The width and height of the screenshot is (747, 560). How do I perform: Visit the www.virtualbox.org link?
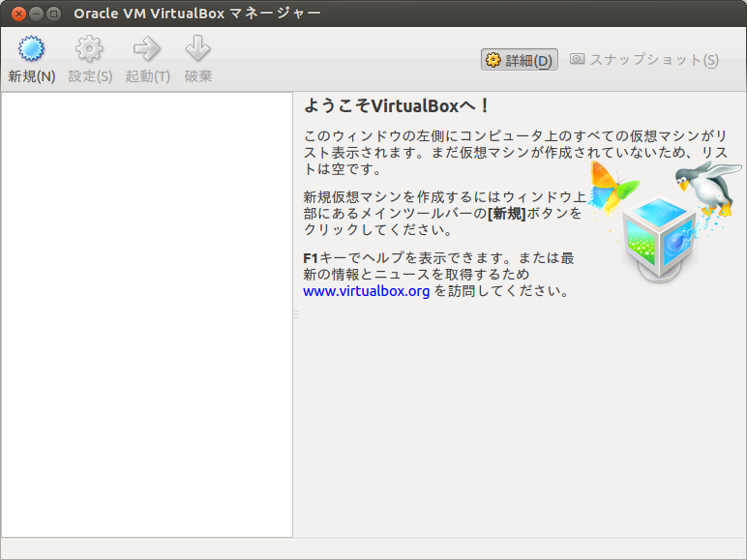366,290
